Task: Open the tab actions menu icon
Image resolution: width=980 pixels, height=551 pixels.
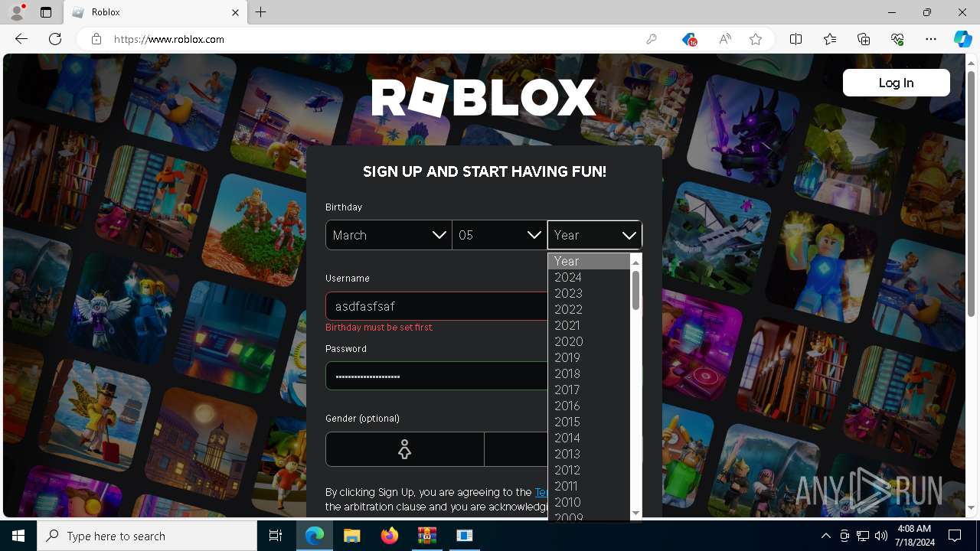Action: tap(46, 12)
